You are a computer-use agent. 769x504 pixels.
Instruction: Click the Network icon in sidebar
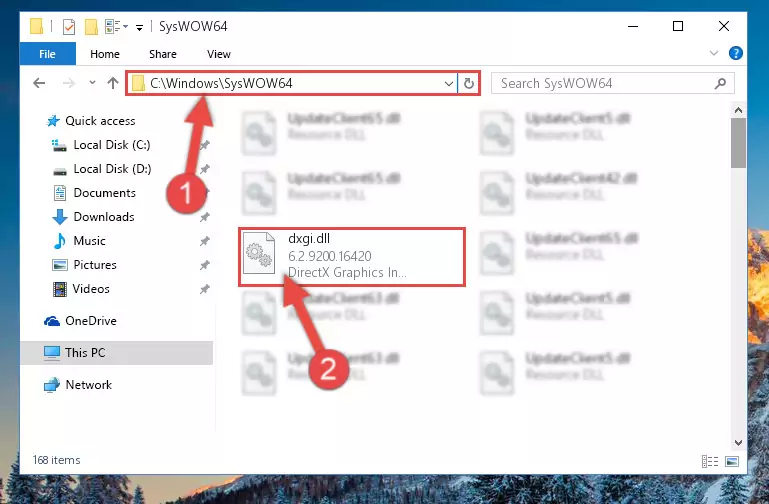click(x=51, y=385)
